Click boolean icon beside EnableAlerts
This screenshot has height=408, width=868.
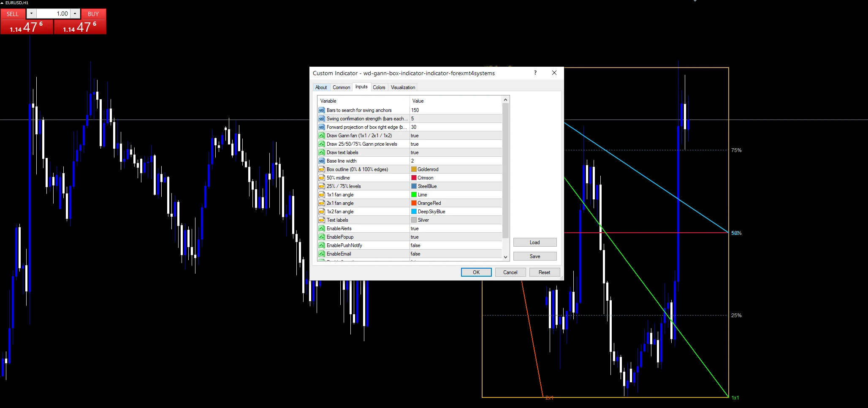click(x=321, y=228)
